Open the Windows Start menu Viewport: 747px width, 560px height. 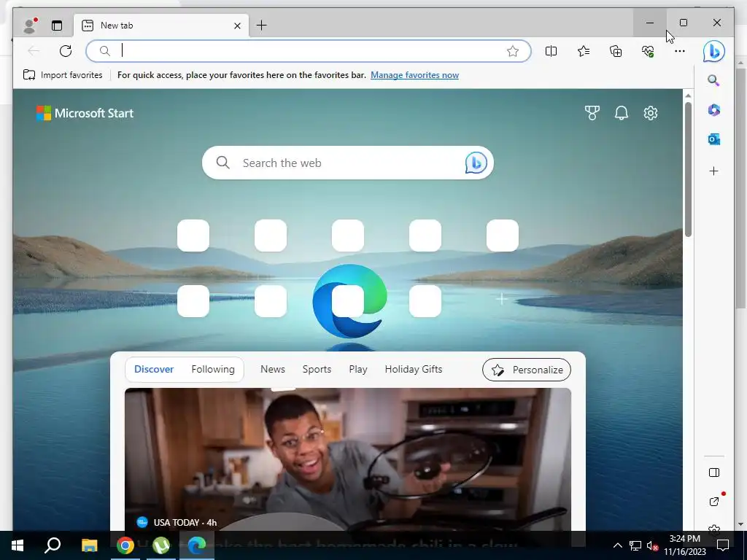pos(18,545)
